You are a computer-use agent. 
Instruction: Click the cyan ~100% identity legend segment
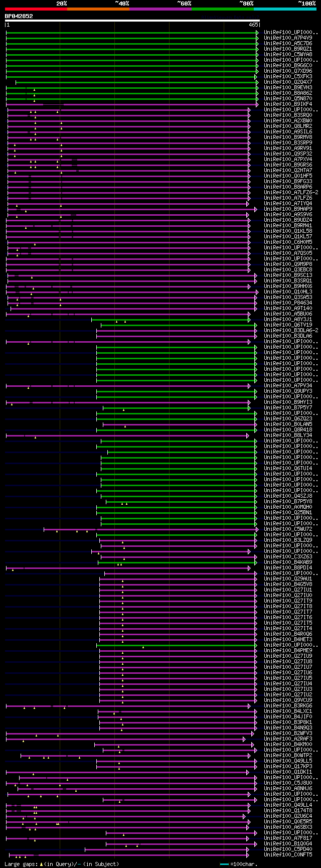pyautogui.click(x=285, y=9)
